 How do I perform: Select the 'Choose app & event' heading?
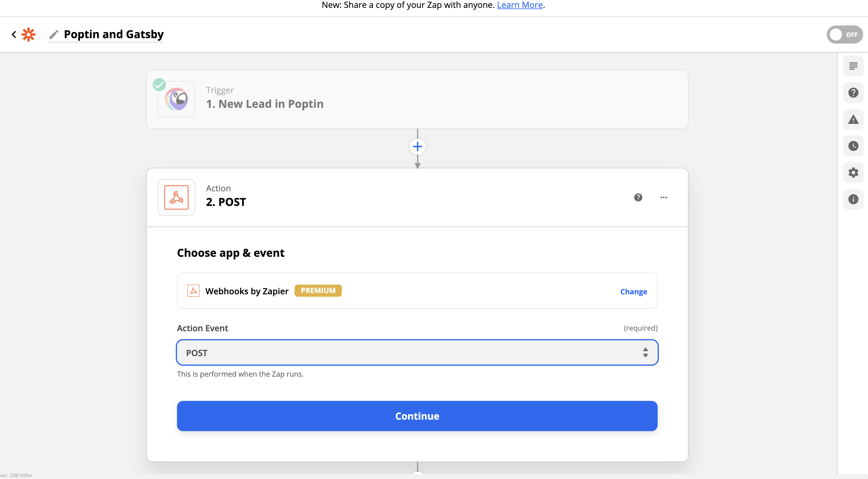click(230, 253)
